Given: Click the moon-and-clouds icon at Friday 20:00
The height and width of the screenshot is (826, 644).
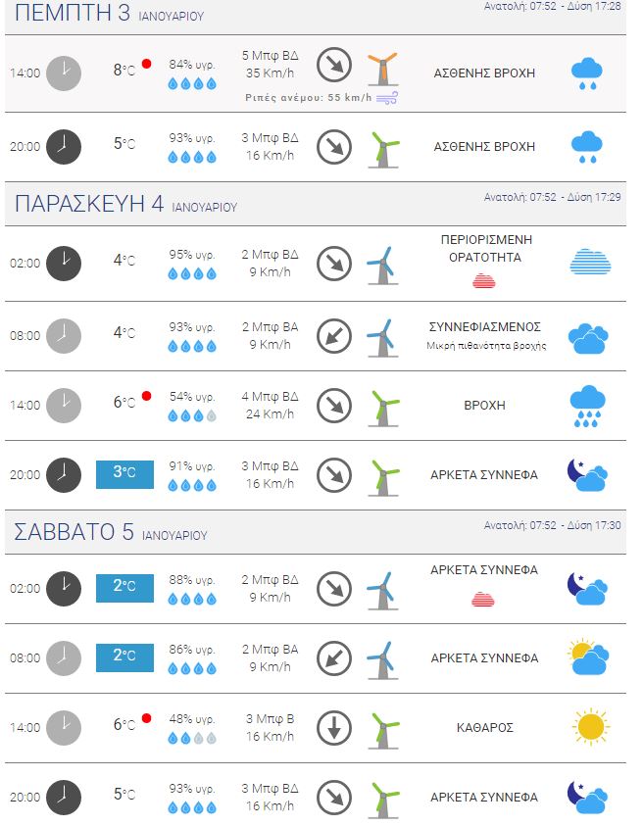Looking at the screenshot, I should pyautogui.click(x=587, y=474).
